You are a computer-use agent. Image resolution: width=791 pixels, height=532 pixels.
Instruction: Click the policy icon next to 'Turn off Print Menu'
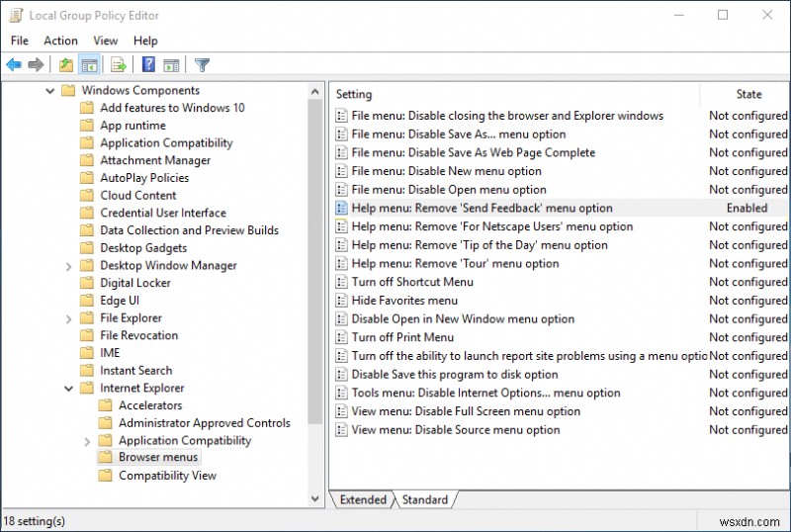[x=341, y=337]
